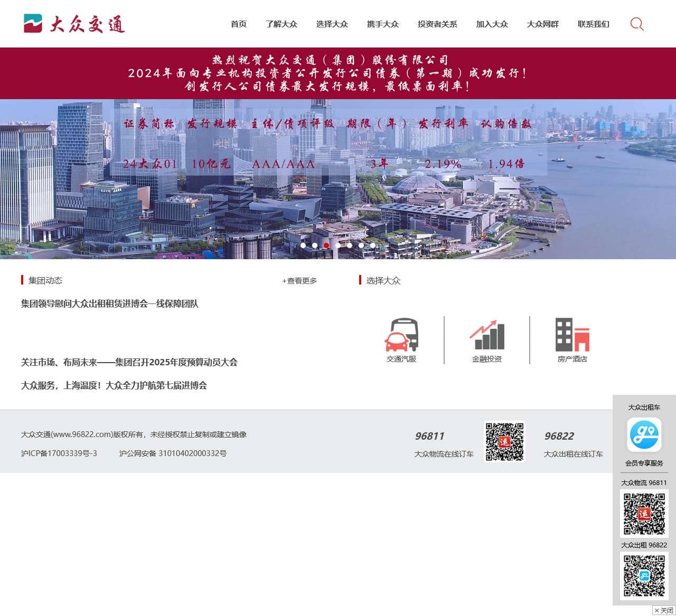Viewport: 676px width, 616px height.
Task: Open the 大众网群 menu
Action: 543,24
